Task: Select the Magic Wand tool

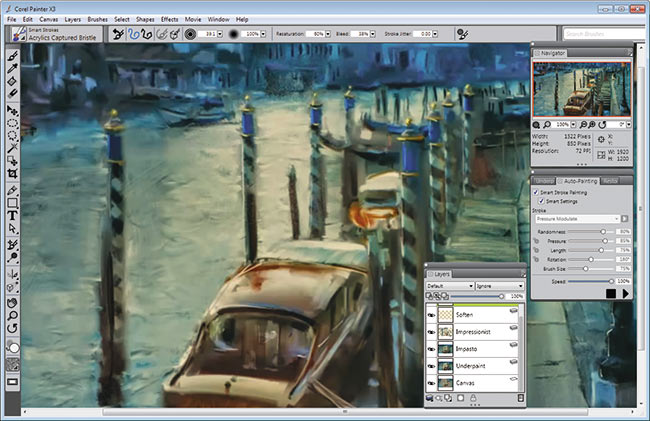Action: click(12, 148)
